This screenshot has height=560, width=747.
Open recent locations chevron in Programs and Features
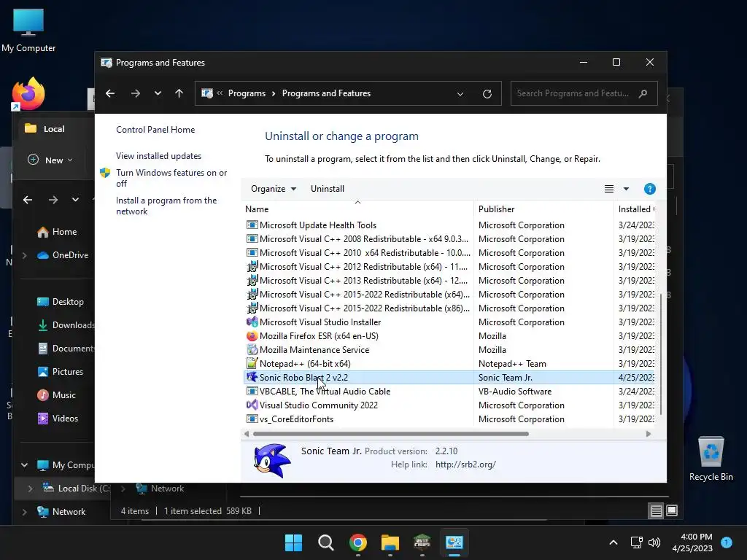click(x=158, y=93)
